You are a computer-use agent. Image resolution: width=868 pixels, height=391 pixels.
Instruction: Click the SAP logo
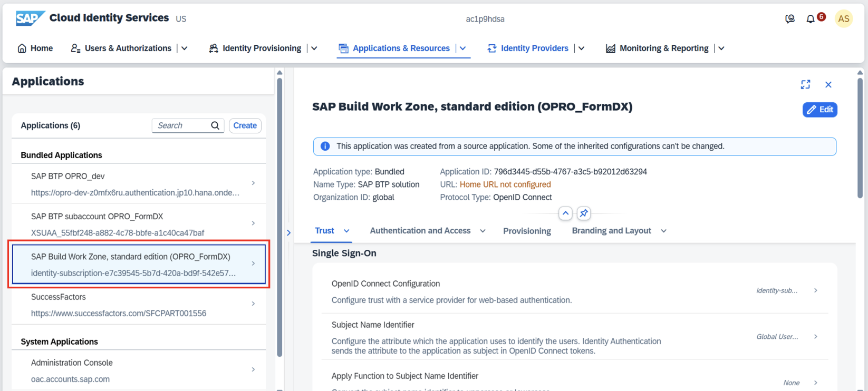click(30, 18)
